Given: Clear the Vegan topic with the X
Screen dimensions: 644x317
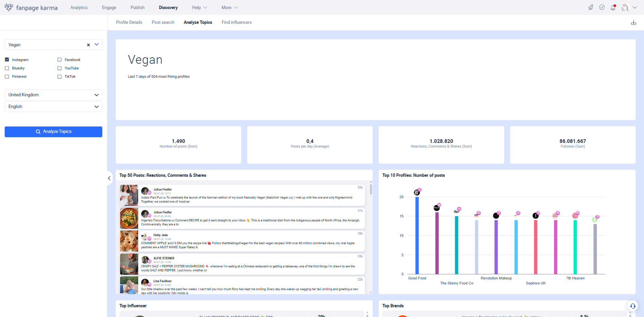Looking at the screenshot, I should coord(89,45).
